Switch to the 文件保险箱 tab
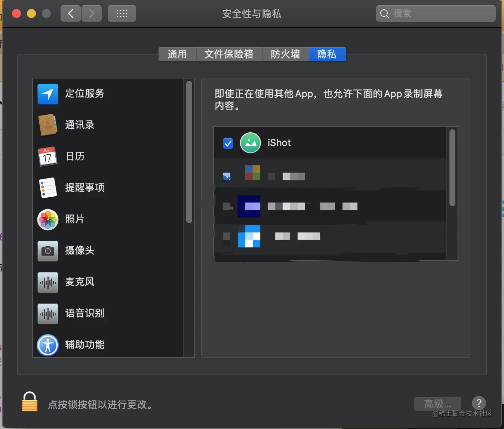The width and height of the screenshot is (504, 429). coord(229,54)
